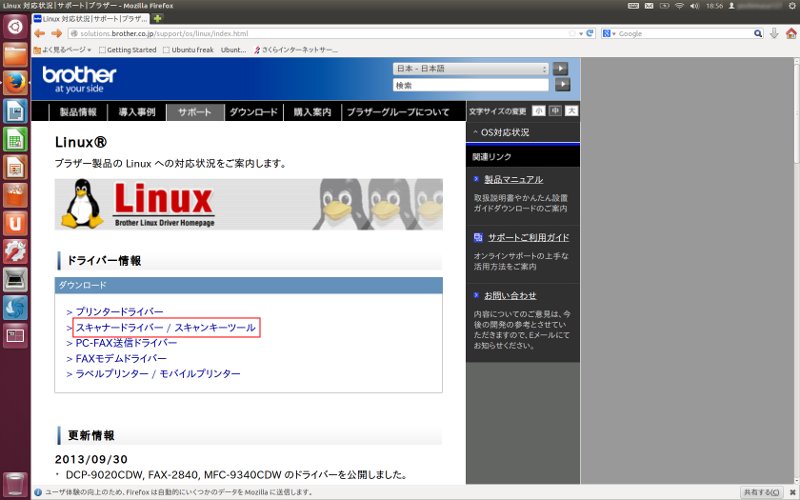
Task: Open スキャナードライバー / スキャンキーツール link
Action: click(166, 328)
